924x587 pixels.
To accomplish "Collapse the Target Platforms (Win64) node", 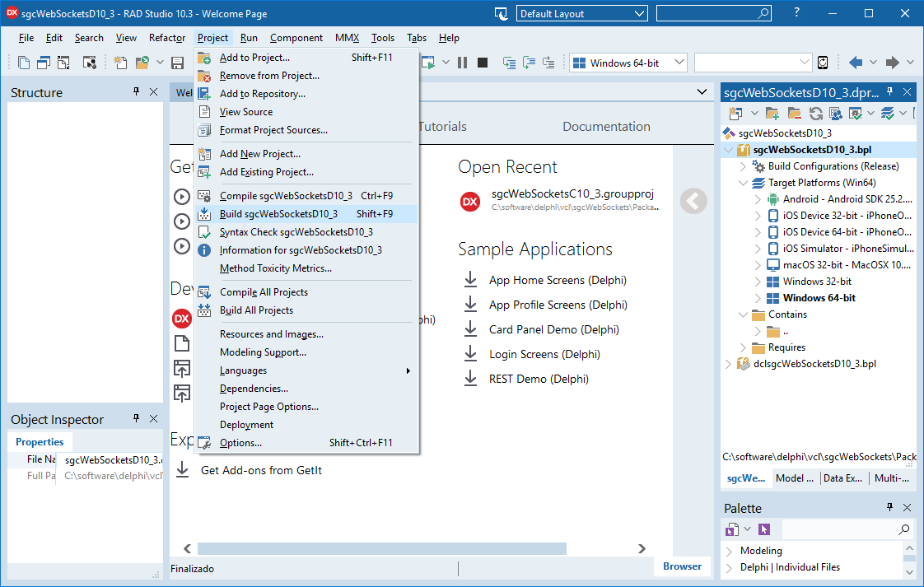I will click(x=743, y=183).
